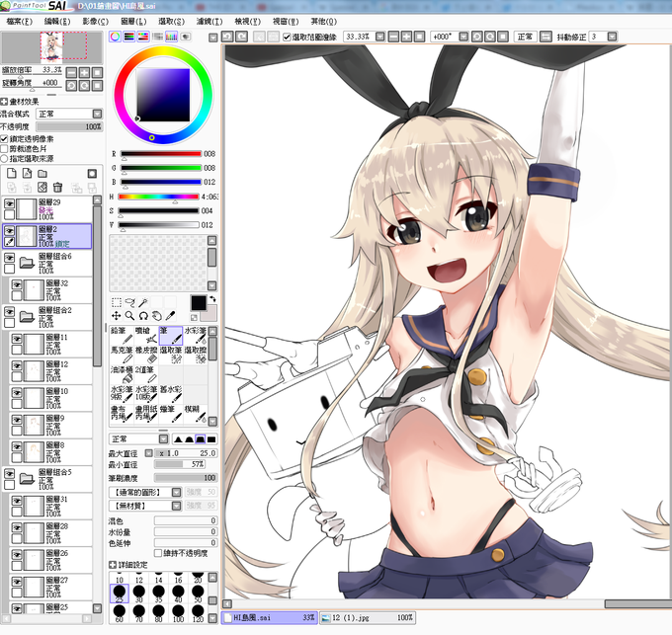Viewport: 672px width, 635px height.
Task: Open rotation angle +000° dropdown
Action: click(463, 37)
